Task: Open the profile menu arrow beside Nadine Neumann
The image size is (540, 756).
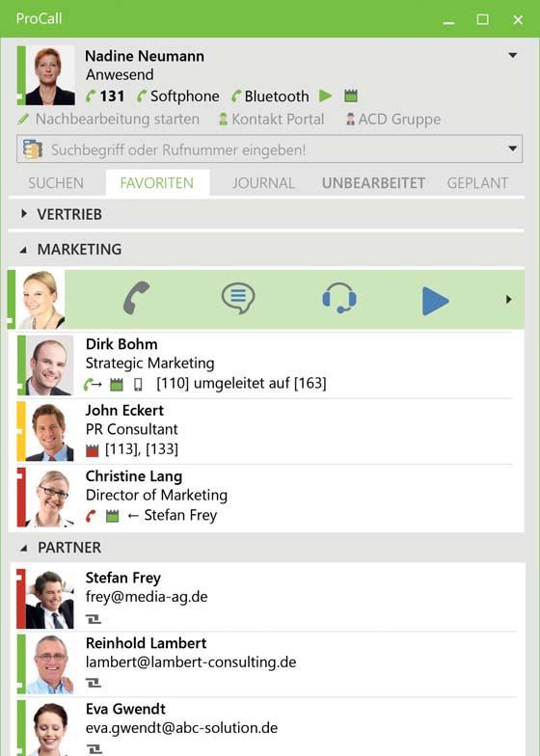Action: click(x=513, y=56)
